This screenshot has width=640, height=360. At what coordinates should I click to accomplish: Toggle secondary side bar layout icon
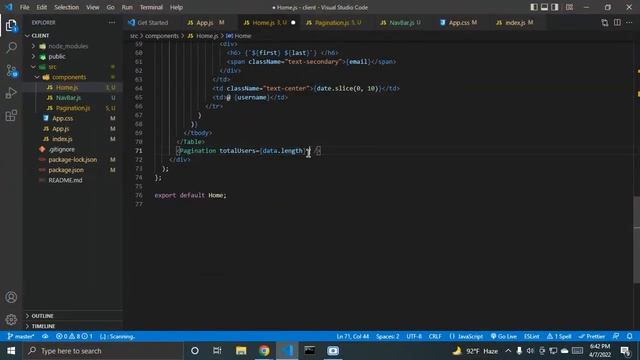point(555,7)
